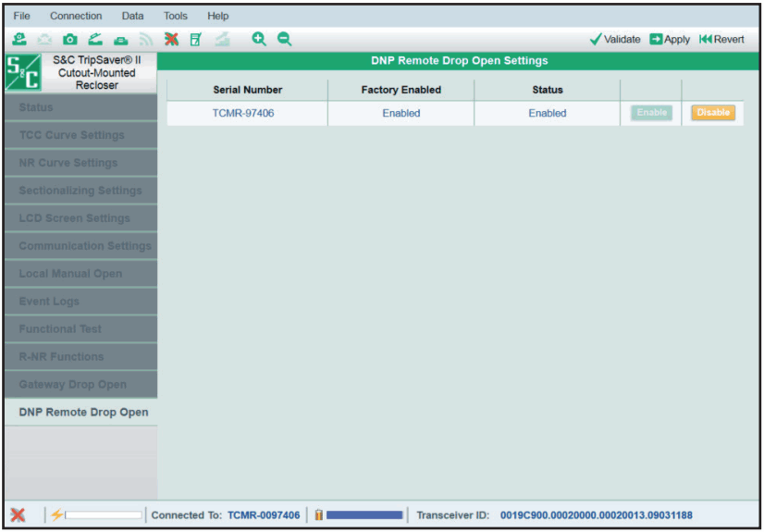Image resolution: width=764 pixels, height=532 pixels.
Task: Click the red X icon in status bar
Action: pos(18,515)
